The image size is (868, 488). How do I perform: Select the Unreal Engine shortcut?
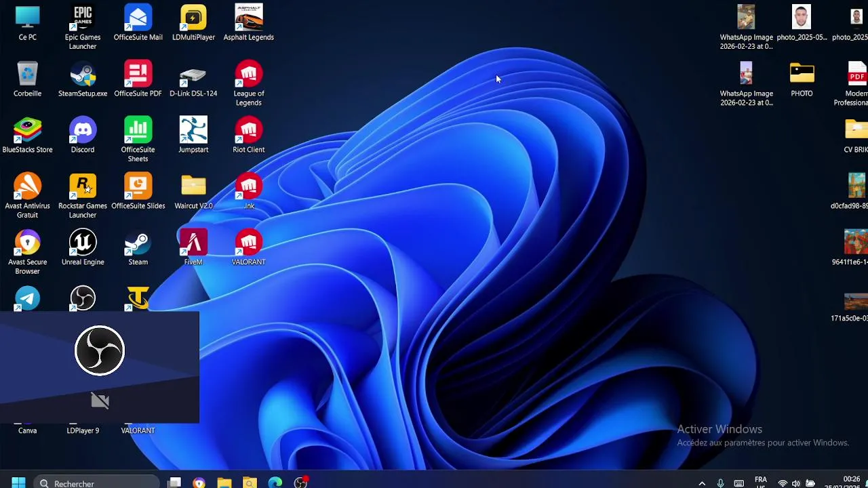(83, 249)
